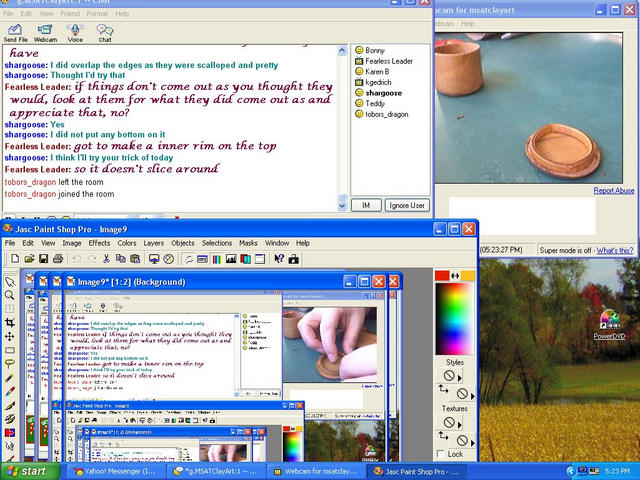Select the rectangular Selection tool
The image size is (640, 480).
click(x=10, y=350)
